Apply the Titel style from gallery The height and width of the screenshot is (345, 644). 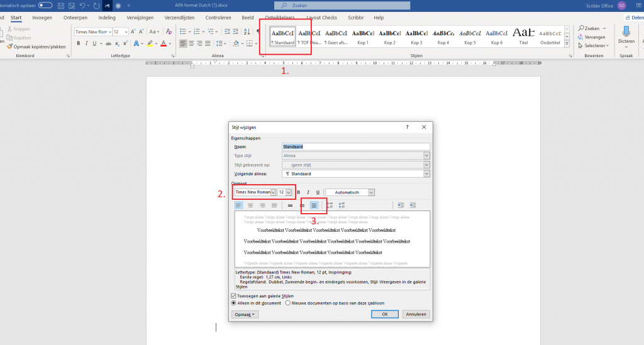523,36
